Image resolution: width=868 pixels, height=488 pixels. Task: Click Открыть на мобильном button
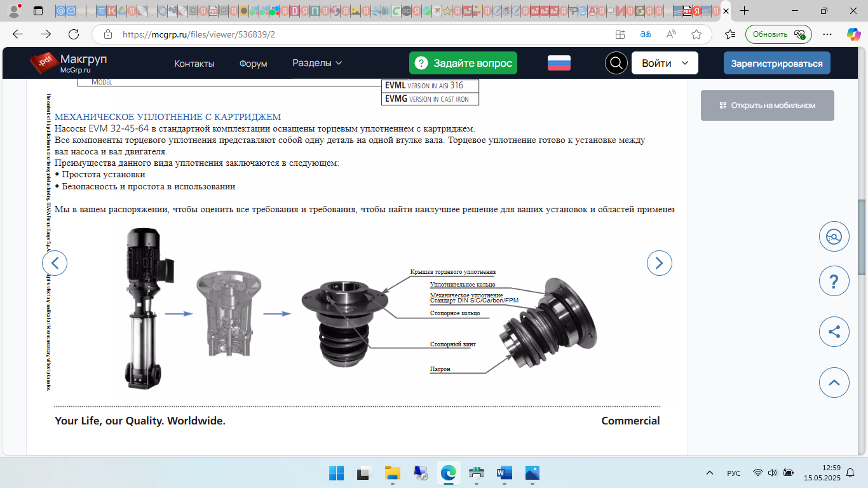tap(768, 105)
